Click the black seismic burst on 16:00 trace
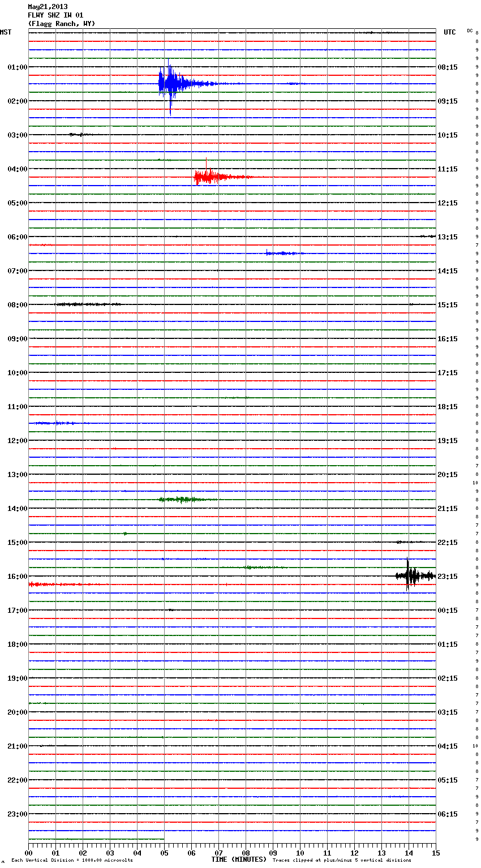Image resolution: width=481 pixels, height=868 pixels. pyautogui.click(x=414, y=576)
